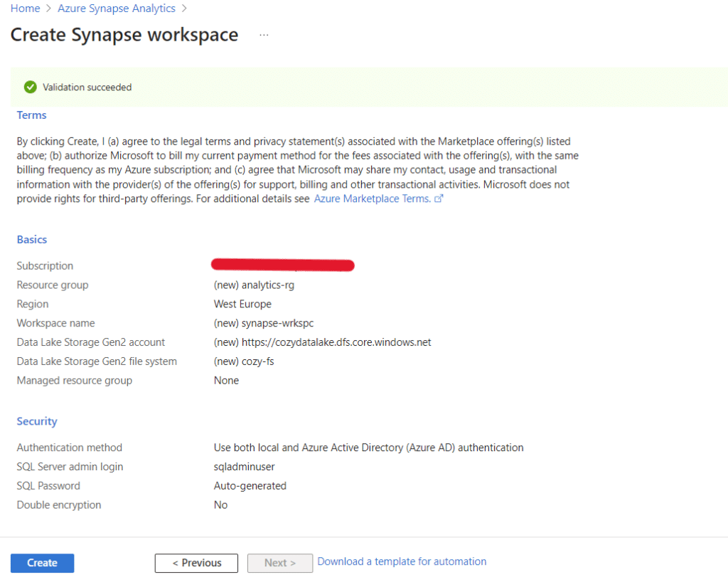The height and width of the screenshot is (587, 728).
Task: Select the cozy-fs file system value
Action: [x=244, y=361]
